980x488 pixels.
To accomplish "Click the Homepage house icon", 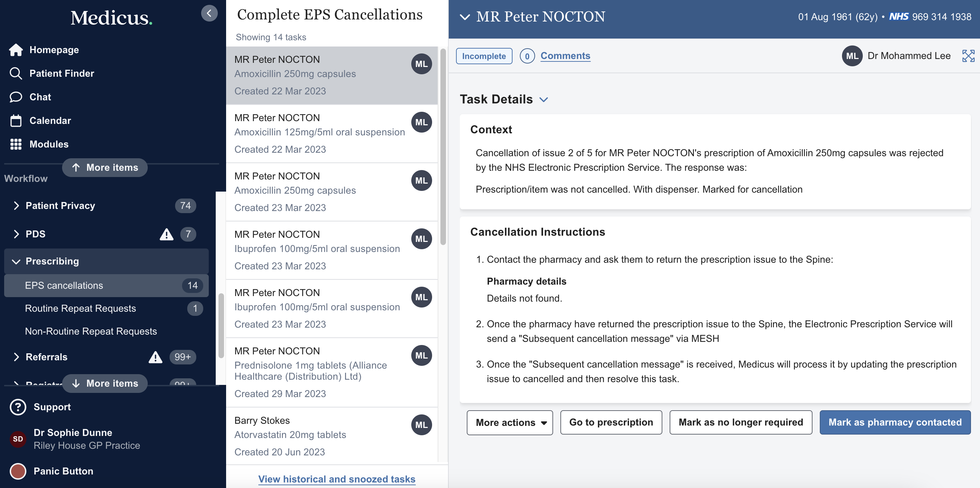I will (16, 50).
